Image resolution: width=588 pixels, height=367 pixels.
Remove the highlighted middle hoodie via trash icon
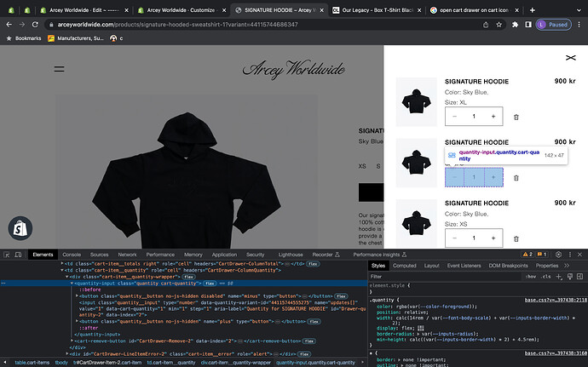516,178
